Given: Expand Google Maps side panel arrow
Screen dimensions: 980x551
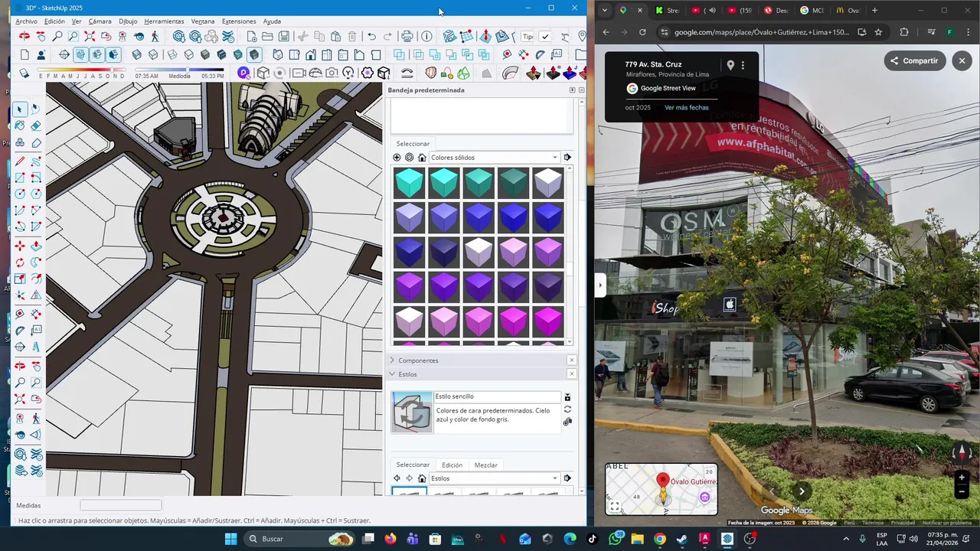Looking at the screenshot, I should pyautogui.click(x=600, y=285).
